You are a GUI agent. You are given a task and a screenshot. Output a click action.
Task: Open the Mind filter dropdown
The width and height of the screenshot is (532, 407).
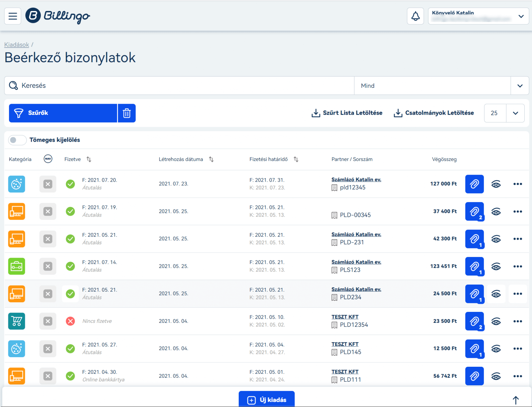[x=520, y=86]
